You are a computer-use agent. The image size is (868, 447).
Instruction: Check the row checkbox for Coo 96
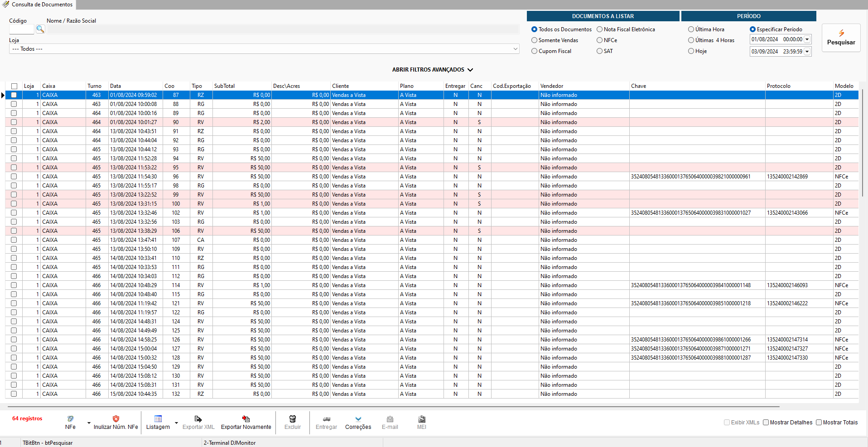[14, 177]
